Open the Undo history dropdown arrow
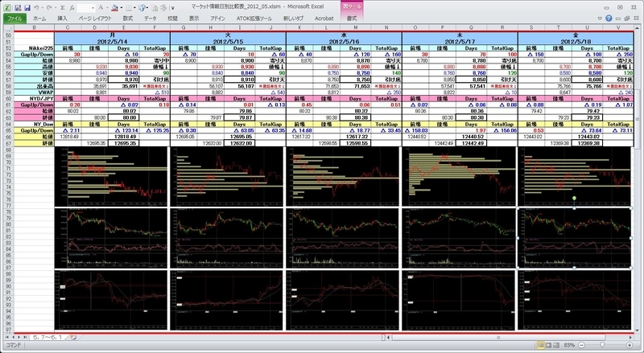 click(x=43, y=8)
